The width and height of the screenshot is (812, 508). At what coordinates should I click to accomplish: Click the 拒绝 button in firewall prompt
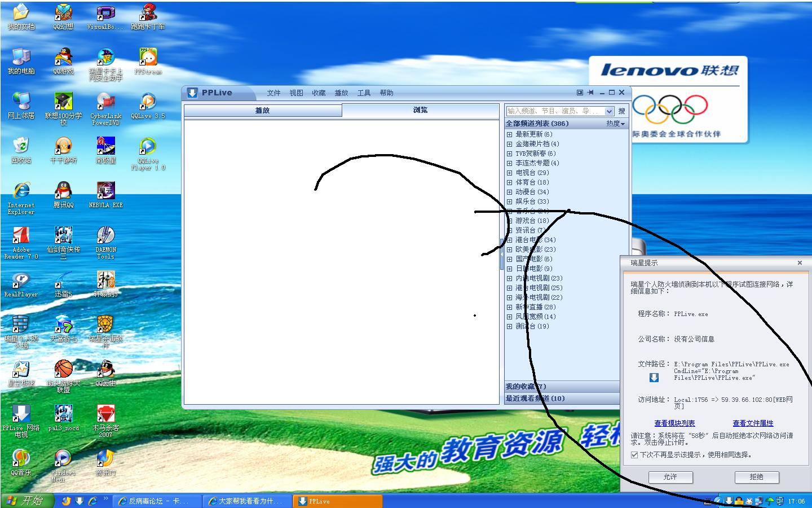[757, 477]
